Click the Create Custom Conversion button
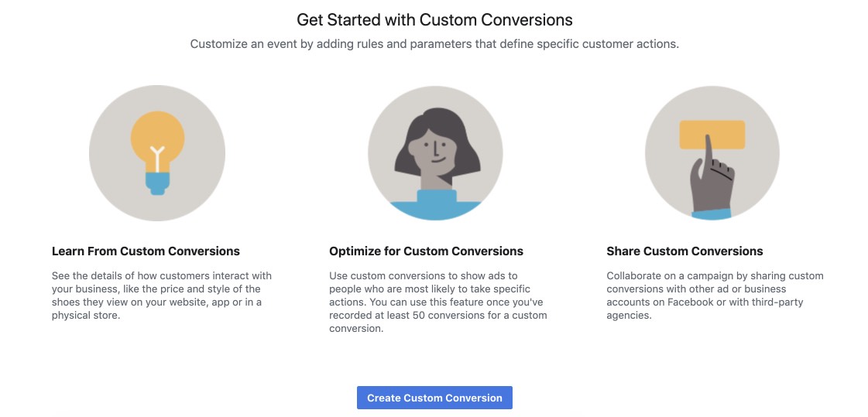 (x=434, y=398)
